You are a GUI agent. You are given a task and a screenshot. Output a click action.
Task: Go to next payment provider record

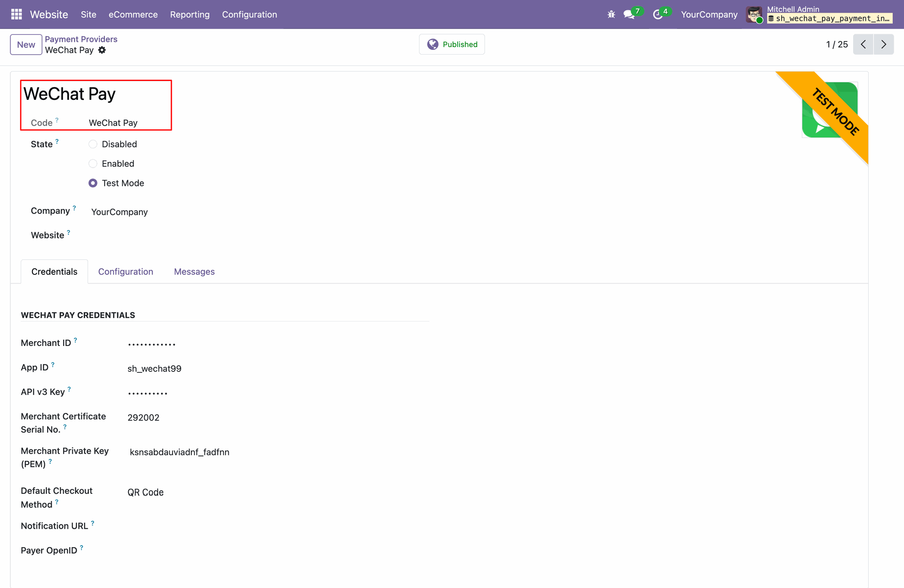[x=884, y=44]
